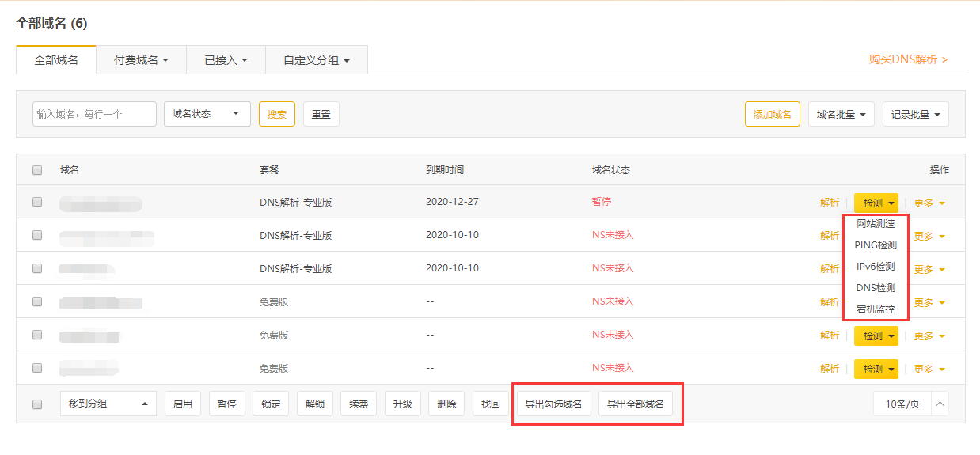The width and height of the screenshot is (980, 455).
Task: Open the 域名状态 dropdown filter
Action: pos(207,114)
